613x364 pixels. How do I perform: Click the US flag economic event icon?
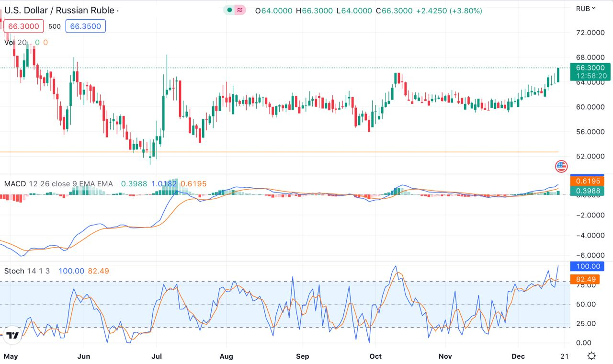click(x=561, y=167)
